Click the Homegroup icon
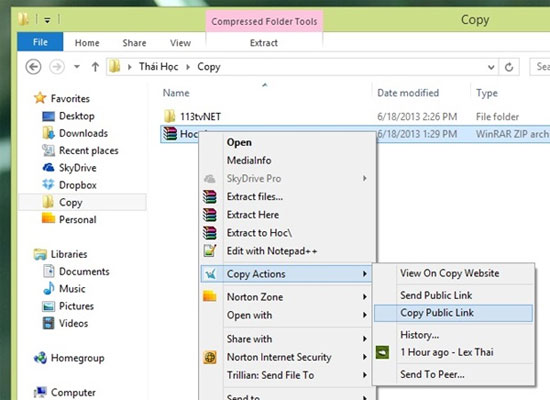 point(40,358)
